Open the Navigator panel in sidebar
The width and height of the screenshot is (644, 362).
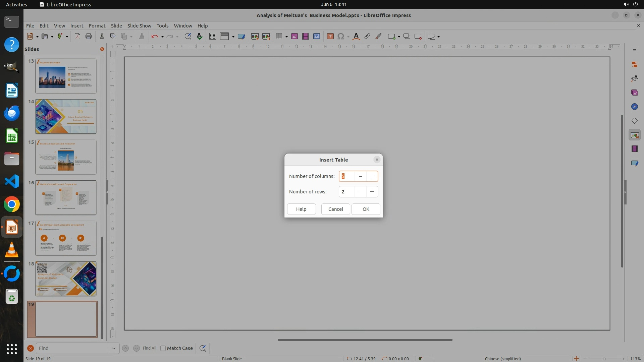634,107
